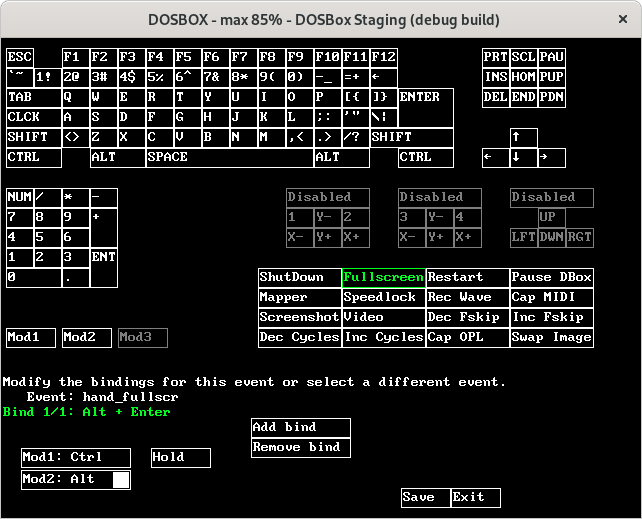
Task: Select the ShutDown handler
Action: [300, 278]
